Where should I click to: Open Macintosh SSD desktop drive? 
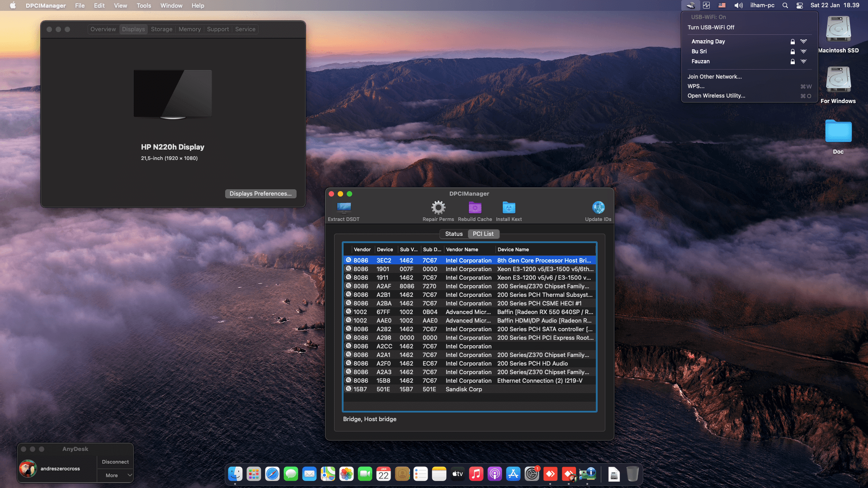click(838, 35)
